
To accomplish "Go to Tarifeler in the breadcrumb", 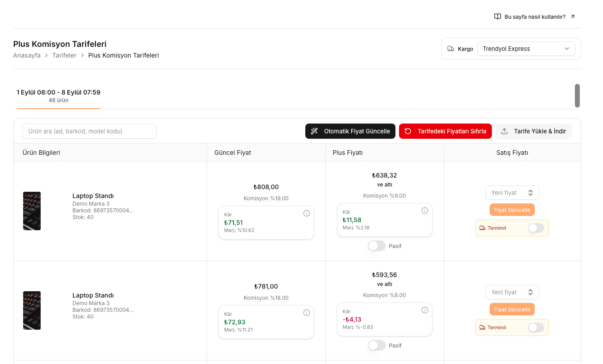I will tap(64, 55).
